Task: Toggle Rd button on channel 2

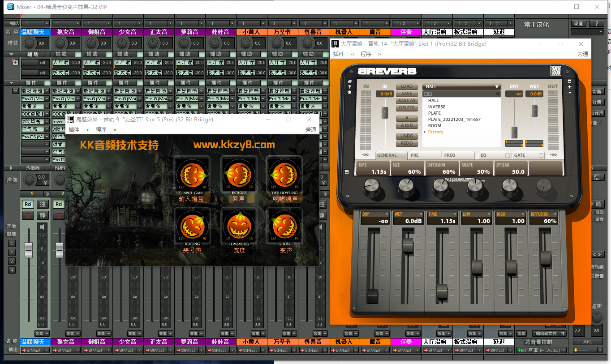Action: click(59, 204)
